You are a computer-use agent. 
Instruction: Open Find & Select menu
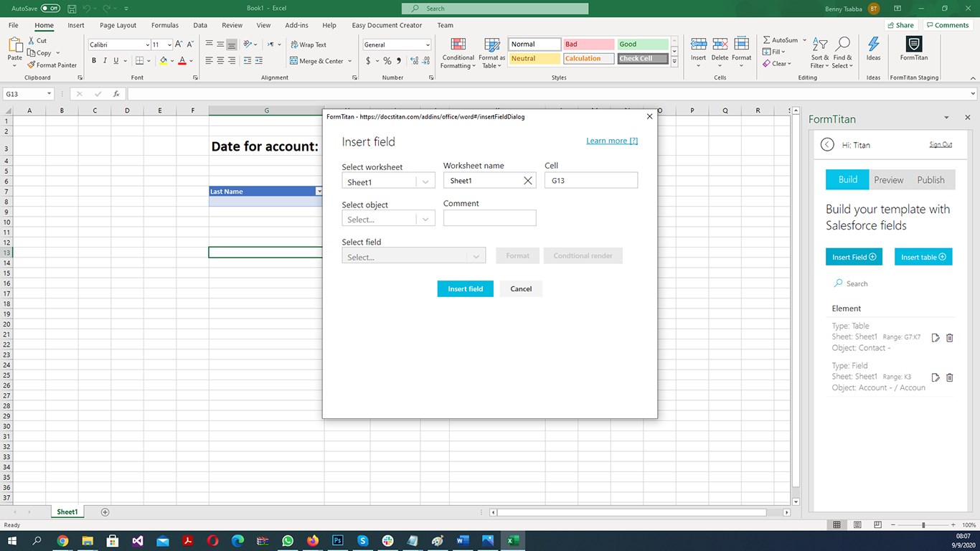click(x=843, y=53)
